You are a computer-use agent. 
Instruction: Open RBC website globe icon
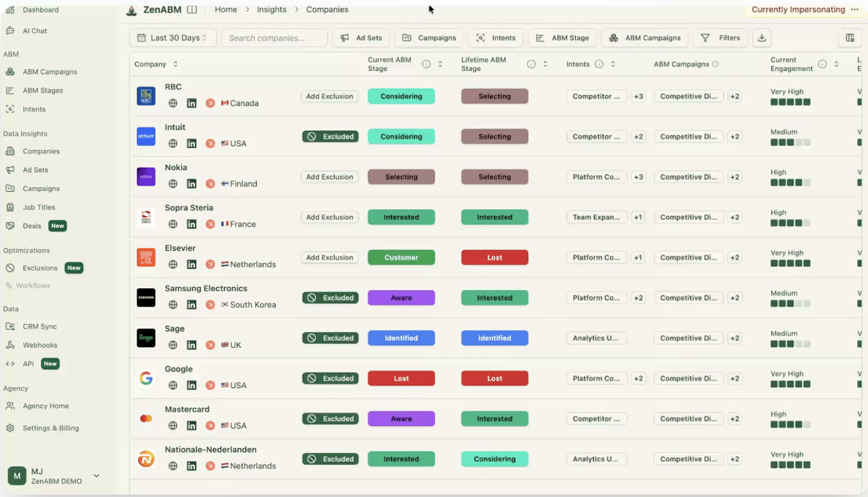(173, 103)
